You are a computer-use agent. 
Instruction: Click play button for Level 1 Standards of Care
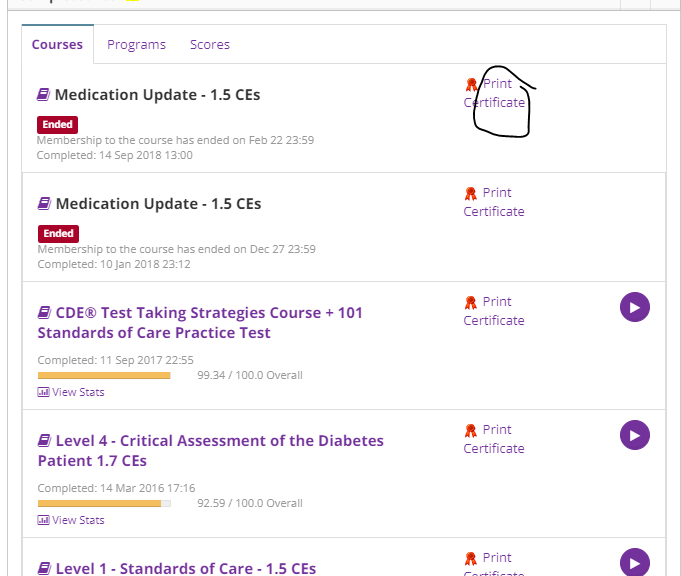(635, 562)
